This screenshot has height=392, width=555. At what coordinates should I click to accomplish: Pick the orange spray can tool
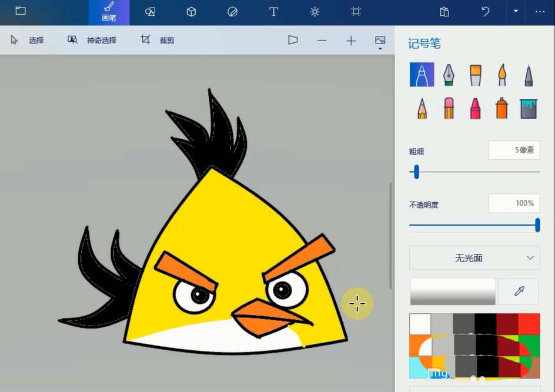click(x=502, y=108)
